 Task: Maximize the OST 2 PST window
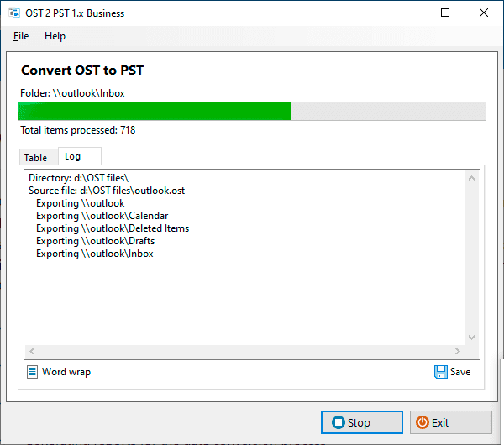coord(445,13)
